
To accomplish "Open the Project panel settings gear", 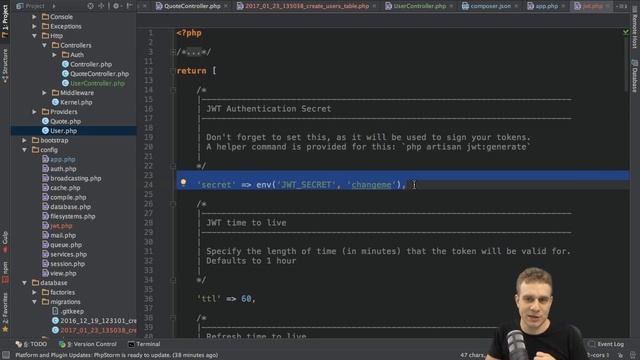I will pos(116,6).
